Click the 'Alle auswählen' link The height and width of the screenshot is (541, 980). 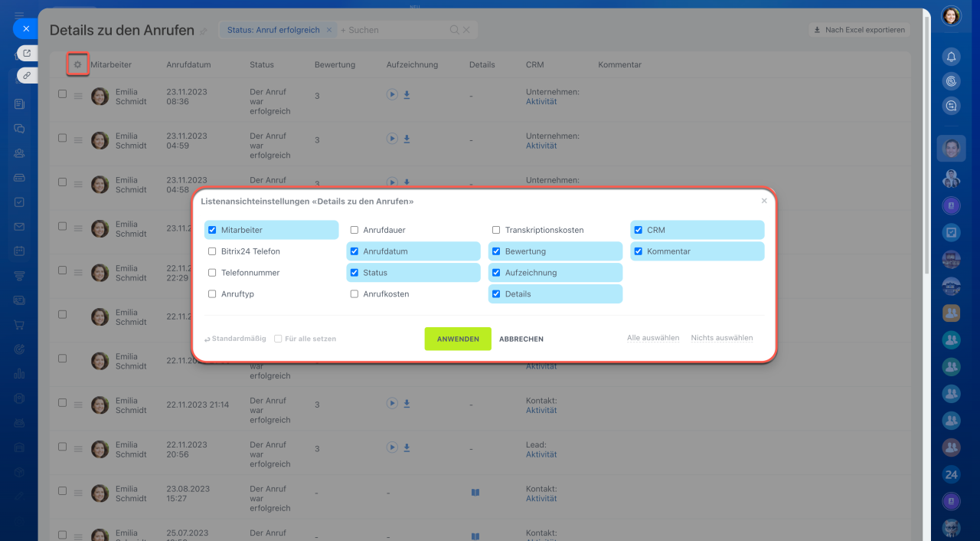tap(652, 338)
